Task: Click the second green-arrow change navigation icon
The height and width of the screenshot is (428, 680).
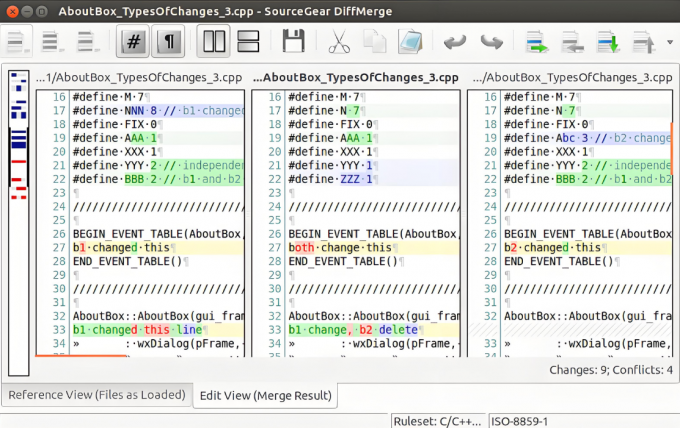Action: click(x=608, y=42)
